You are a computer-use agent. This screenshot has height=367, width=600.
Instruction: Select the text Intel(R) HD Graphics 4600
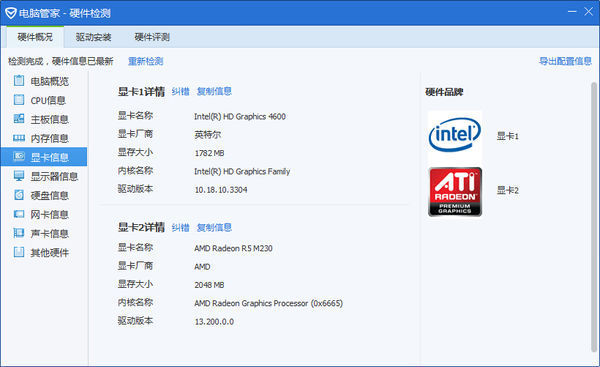pyautogui.click(x=240, y=116)
